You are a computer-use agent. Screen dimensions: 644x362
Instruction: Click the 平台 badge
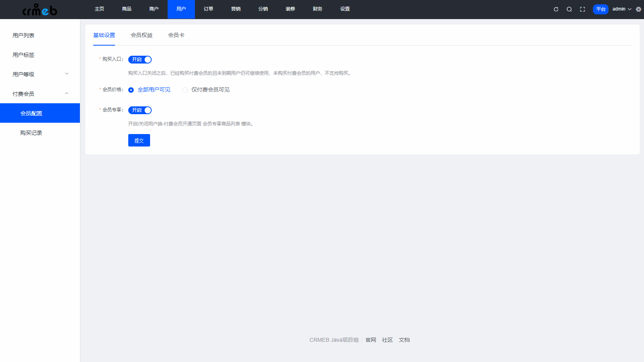tap(601, 9)
